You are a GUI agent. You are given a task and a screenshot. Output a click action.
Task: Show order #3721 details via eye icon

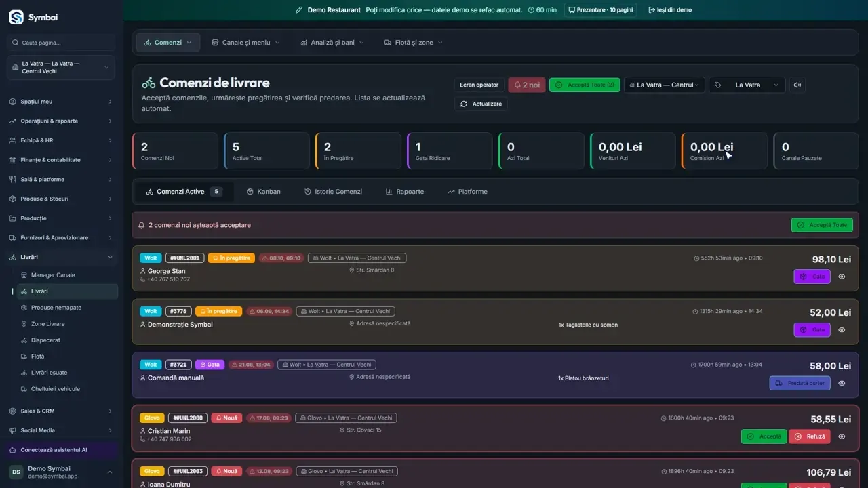(x=842, y=383)
